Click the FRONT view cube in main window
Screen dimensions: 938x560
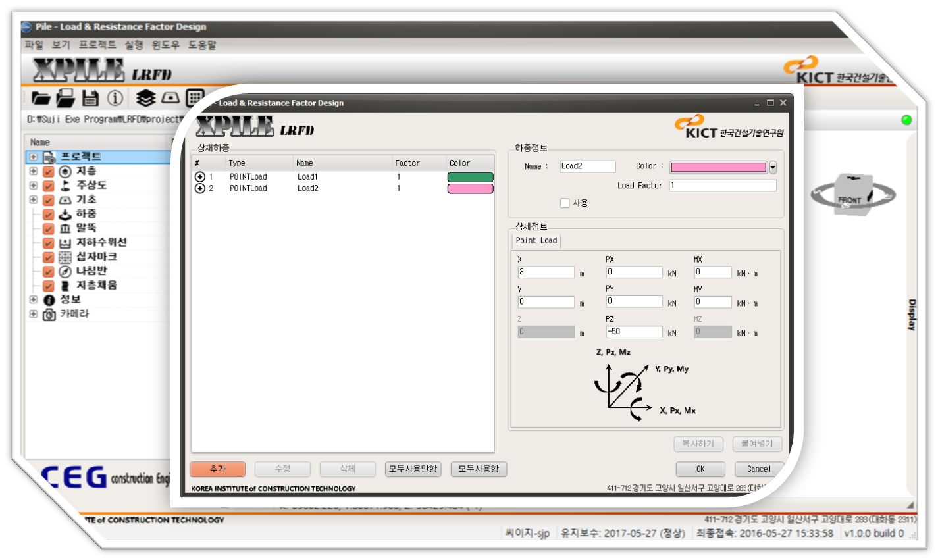click(854, 196)
